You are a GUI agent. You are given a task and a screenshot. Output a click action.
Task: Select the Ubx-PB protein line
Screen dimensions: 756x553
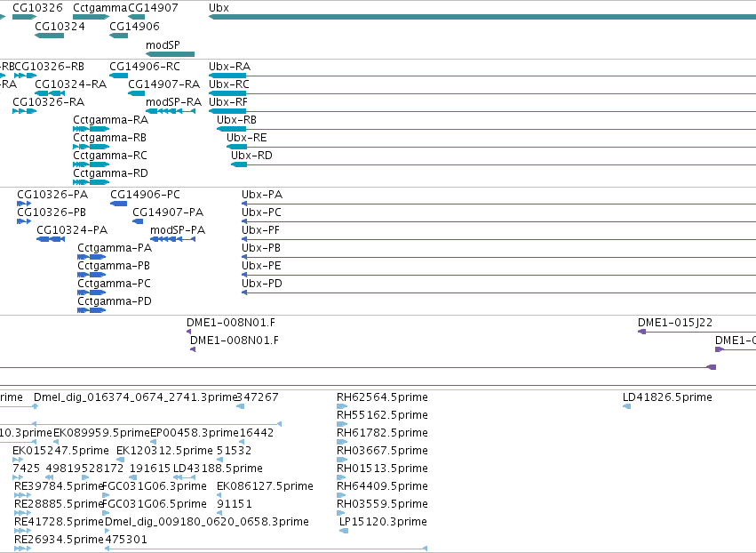tap(498, 257)
